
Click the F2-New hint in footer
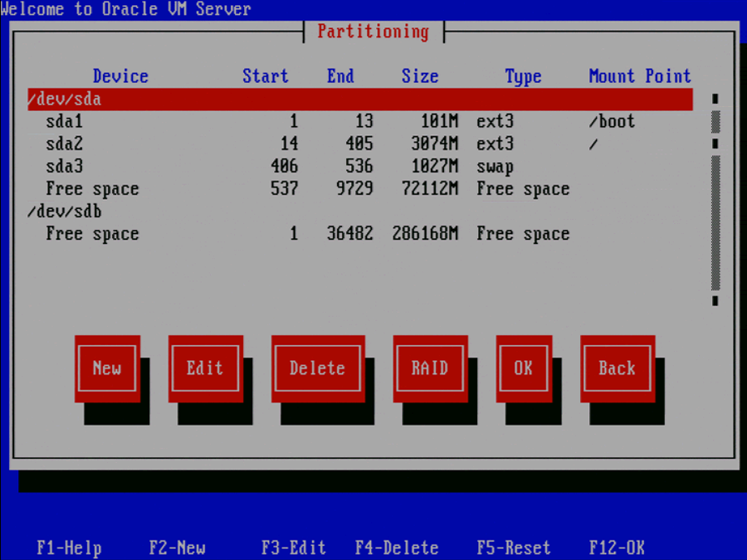tap(178, 548)
